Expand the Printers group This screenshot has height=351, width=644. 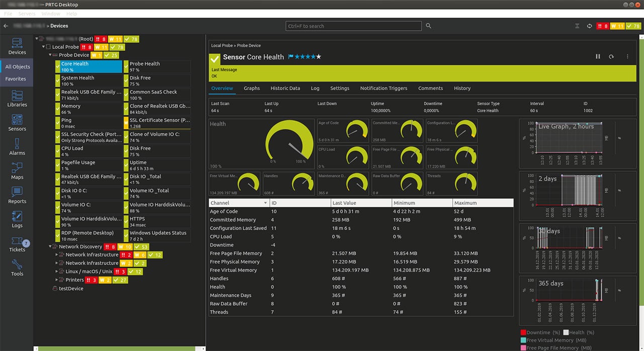[57, 280]
